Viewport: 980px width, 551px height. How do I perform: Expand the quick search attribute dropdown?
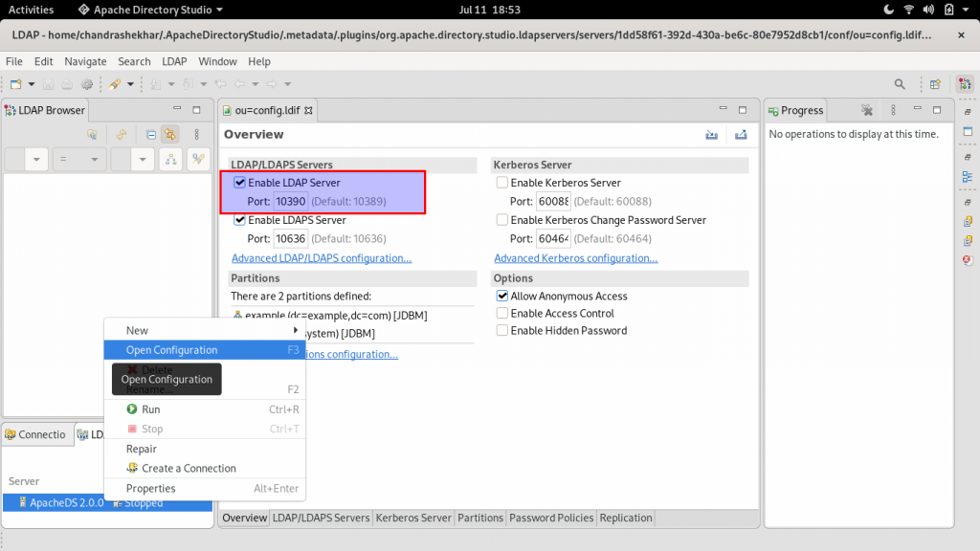36,160
